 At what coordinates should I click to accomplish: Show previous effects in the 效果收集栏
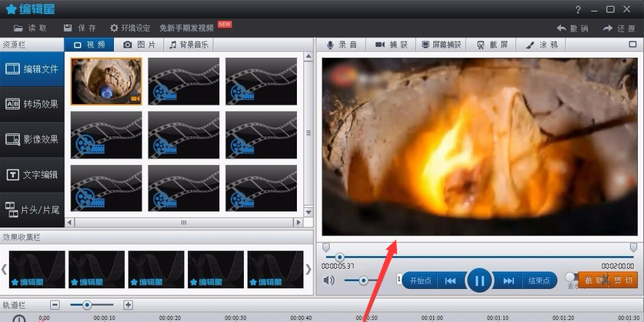click(4, 270)
